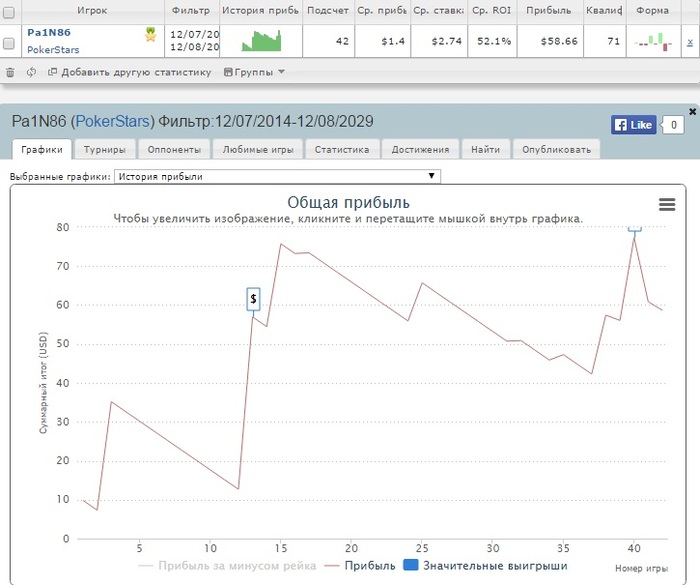The image size is (700, 585).
Task: Sort by История прибыли column header
Action: click(260, 10)
